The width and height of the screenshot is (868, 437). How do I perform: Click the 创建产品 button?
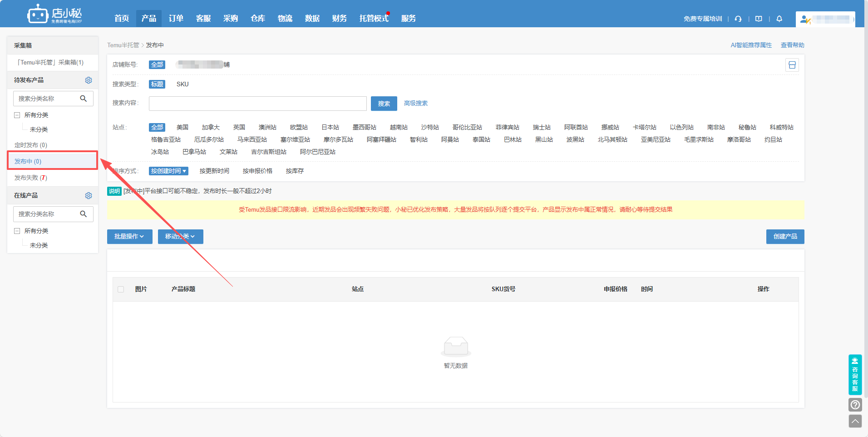pyautogui.click(x=785, y=237)
